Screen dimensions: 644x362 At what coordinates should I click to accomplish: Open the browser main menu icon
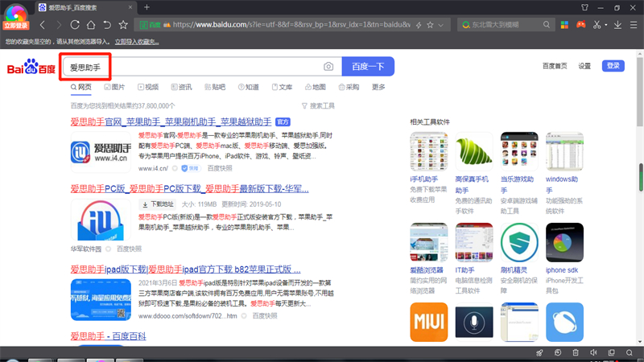pyautogui.click(x=634, y=25)
